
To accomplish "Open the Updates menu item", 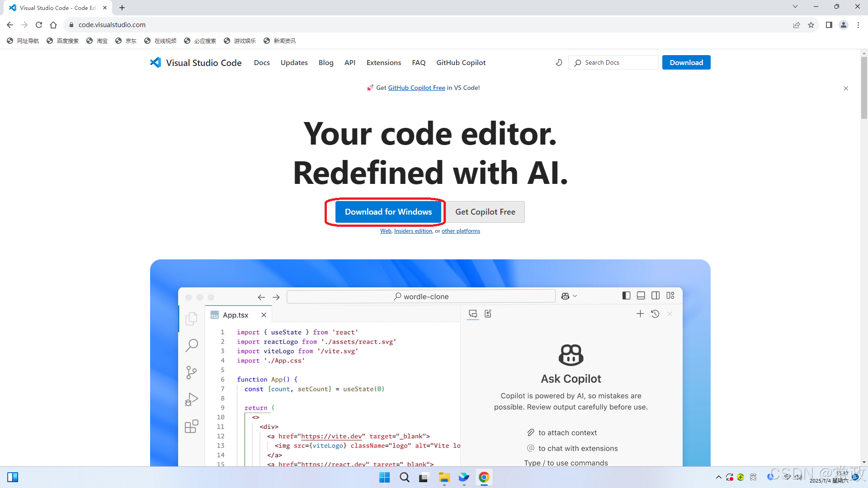I will click(294, 62).
